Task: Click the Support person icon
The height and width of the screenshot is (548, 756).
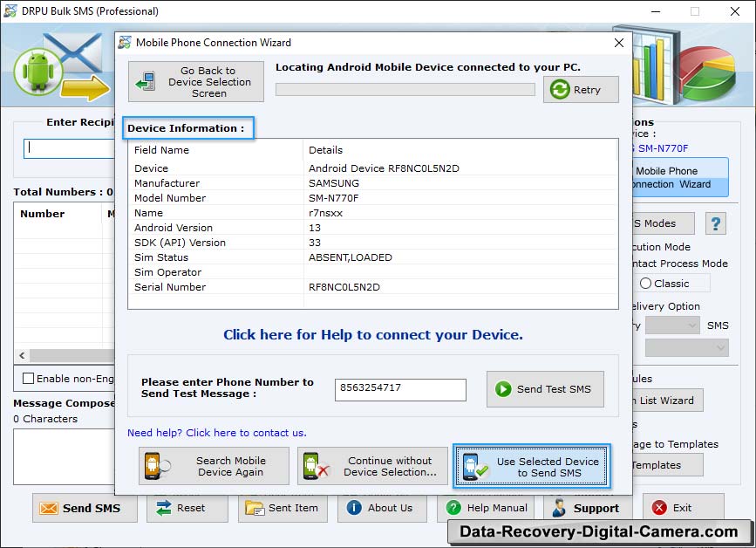Action: point(559,508)
